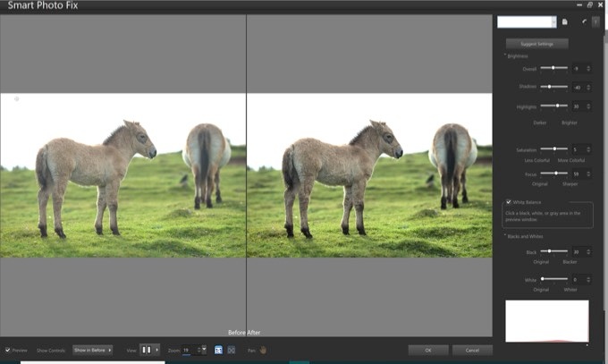Screen dimensions: 608x364
Task: Open the Show in Before dropdown
Action: coord(92,350)
